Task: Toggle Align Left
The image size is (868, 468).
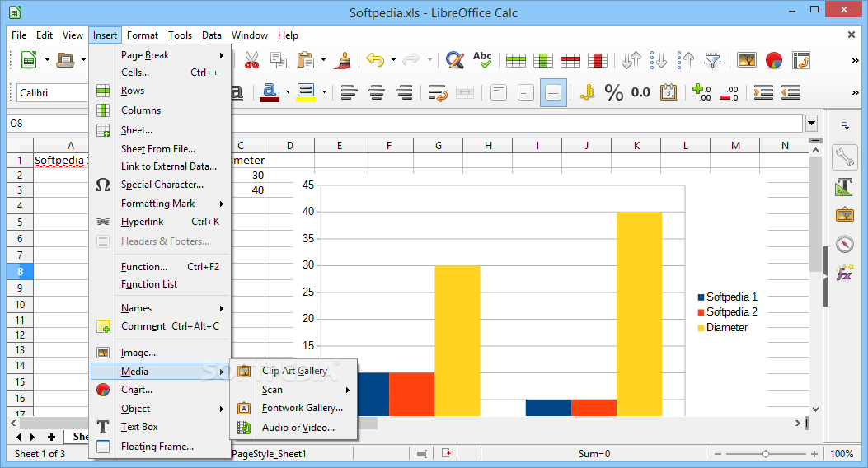Action: coord(350,92)
